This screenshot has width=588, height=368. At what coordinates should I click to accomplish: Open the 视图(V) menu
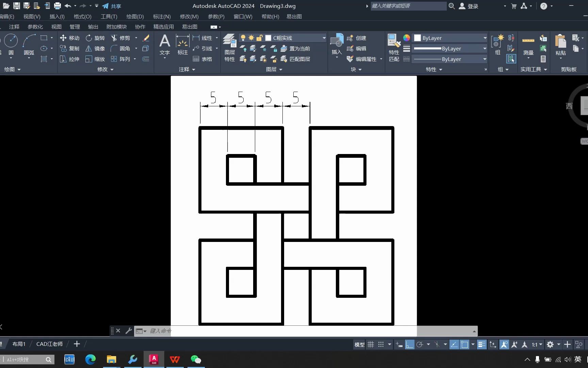[32, 16]
